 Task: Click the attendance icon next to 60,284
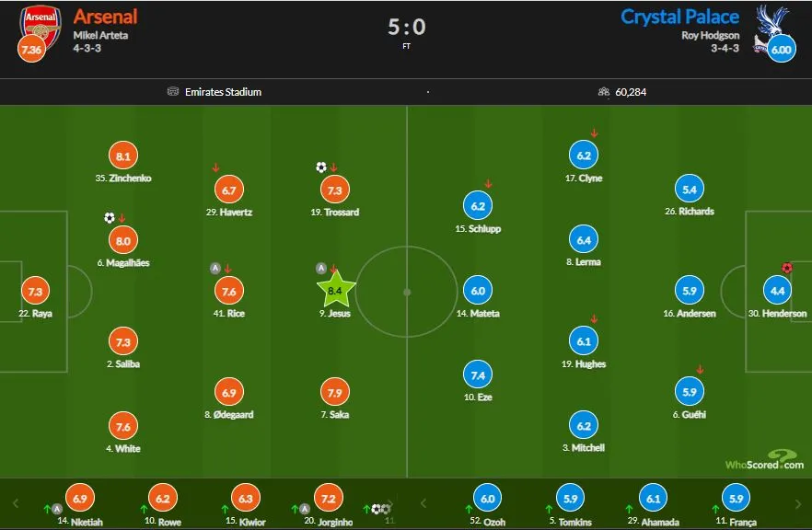[x=604, y=92]
